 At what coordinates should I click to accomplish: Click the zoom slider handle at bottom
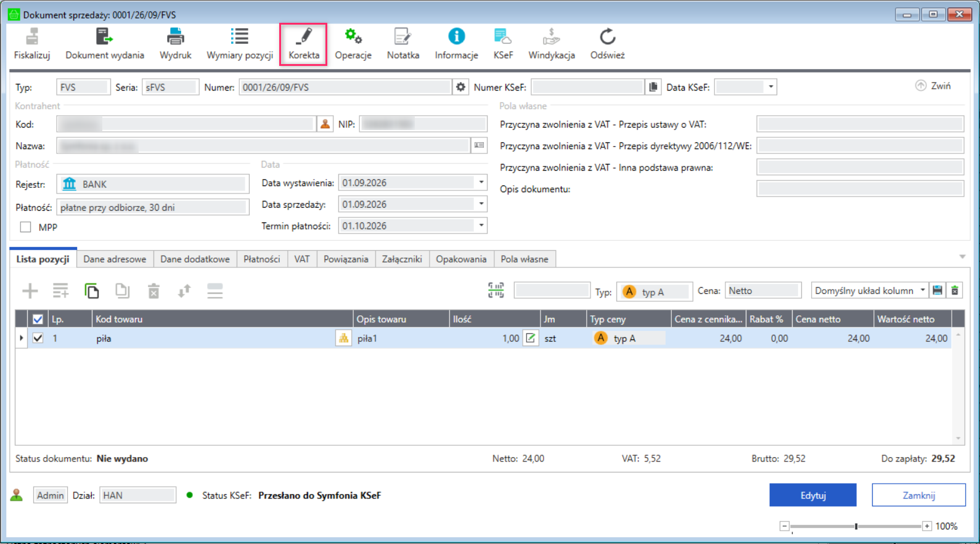tap(856, 526)
